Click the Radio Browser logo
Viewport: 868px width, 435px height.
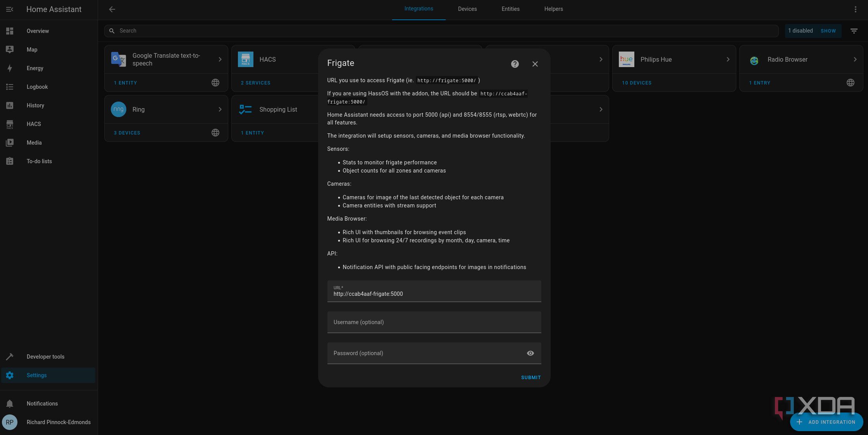point(754,60)
